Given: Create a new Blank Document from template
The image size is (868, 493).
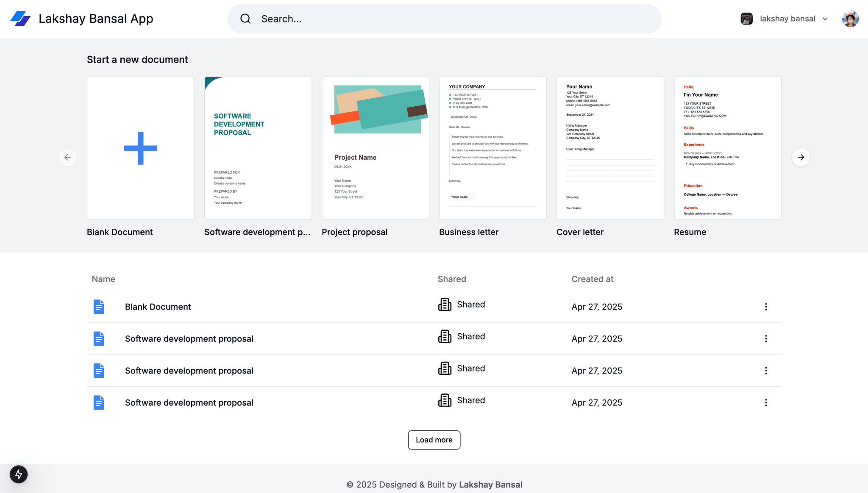Looking at the screenshot, I should [x=141, y=148].
